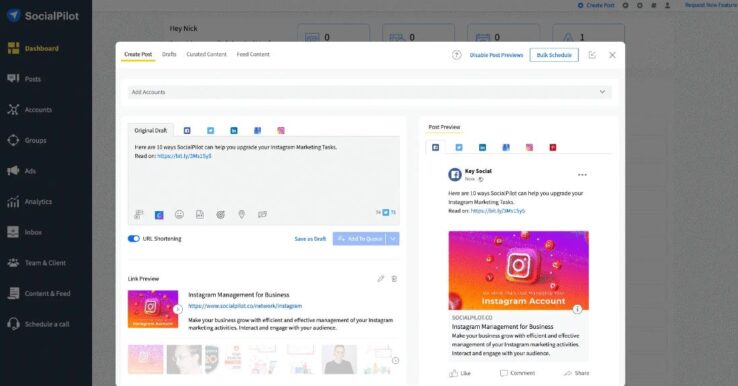This screenshot has height=386, width=738.
Task: Close the Create Post dialog
Action: click(612, 55)
